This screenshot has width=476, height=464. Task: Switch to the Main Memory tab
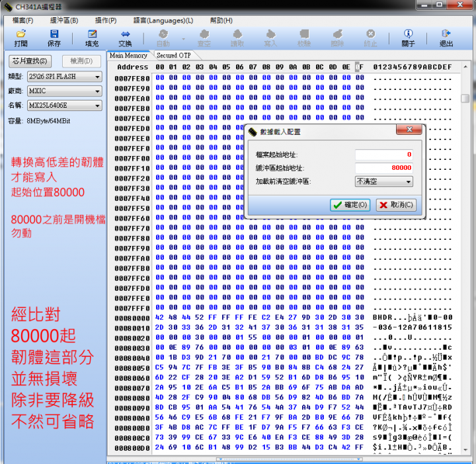tap(128, 56)
